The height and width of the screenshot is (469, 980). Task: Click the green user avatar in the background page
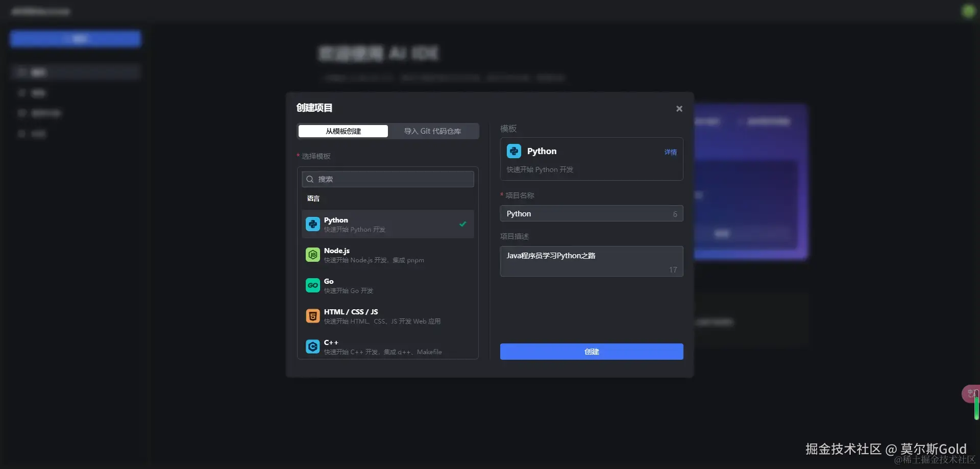pos(968,11)
